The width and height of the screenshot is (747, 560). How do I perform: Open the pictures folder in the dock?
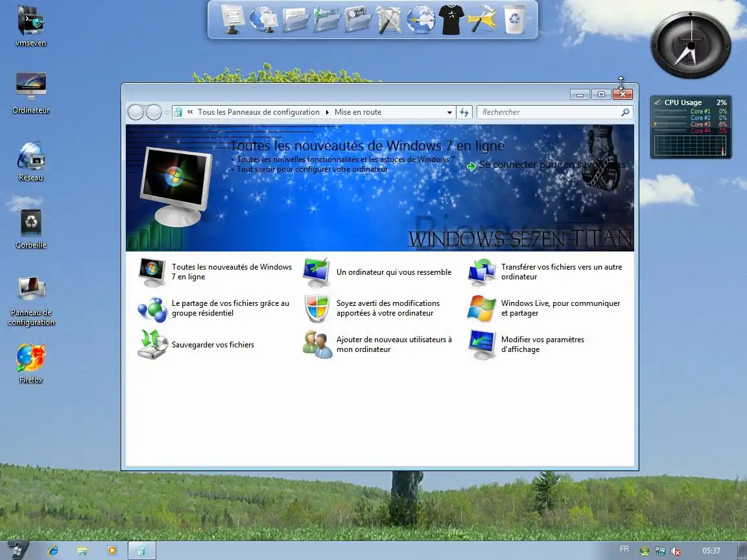coord(358,19)
